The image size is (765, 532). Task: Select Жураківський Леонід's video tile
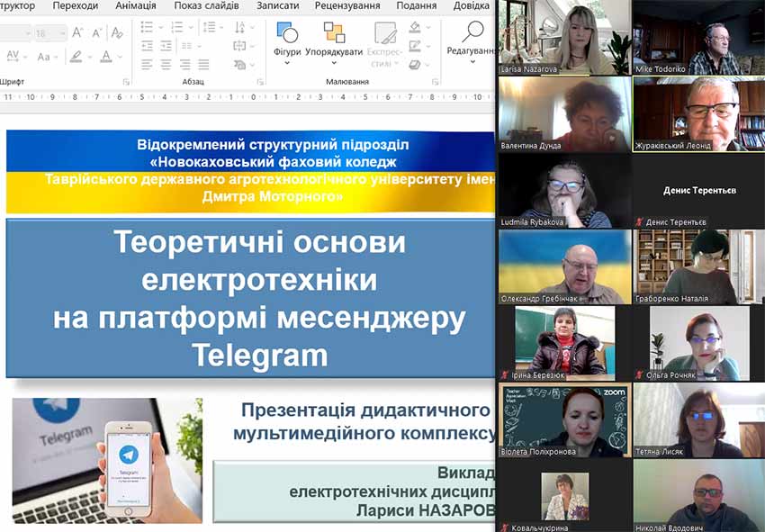click(x=697, y=113)
